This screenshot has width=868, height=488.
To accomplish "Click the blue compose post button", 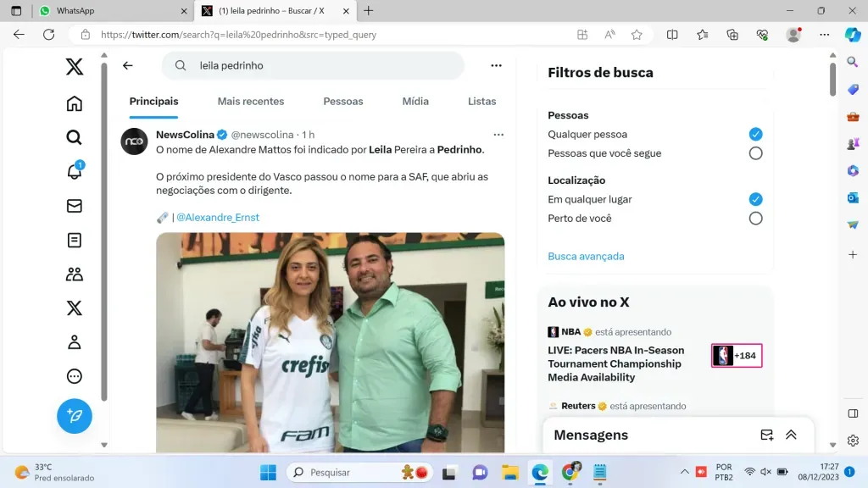I will pyautogui.click(x=75, y=416).
